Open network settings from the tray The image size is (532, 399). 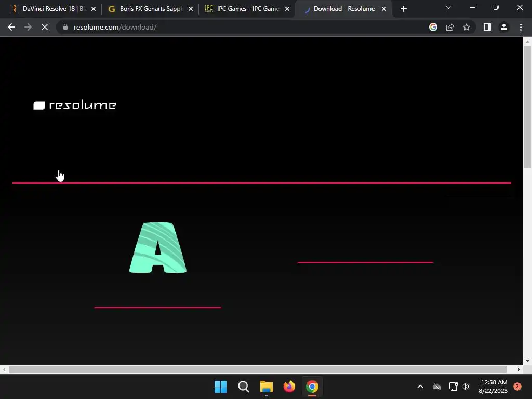point(453,387)
